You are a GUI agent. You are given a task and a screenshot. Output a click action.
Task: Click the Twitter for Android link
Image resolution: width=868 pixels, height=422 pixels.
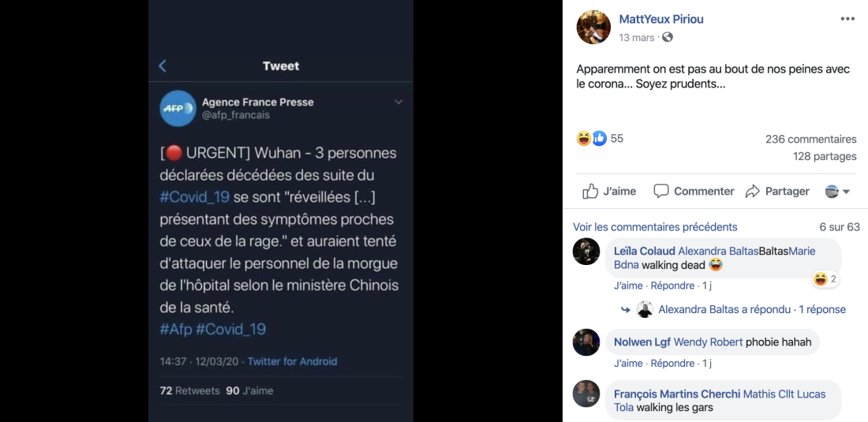[292, 362]
